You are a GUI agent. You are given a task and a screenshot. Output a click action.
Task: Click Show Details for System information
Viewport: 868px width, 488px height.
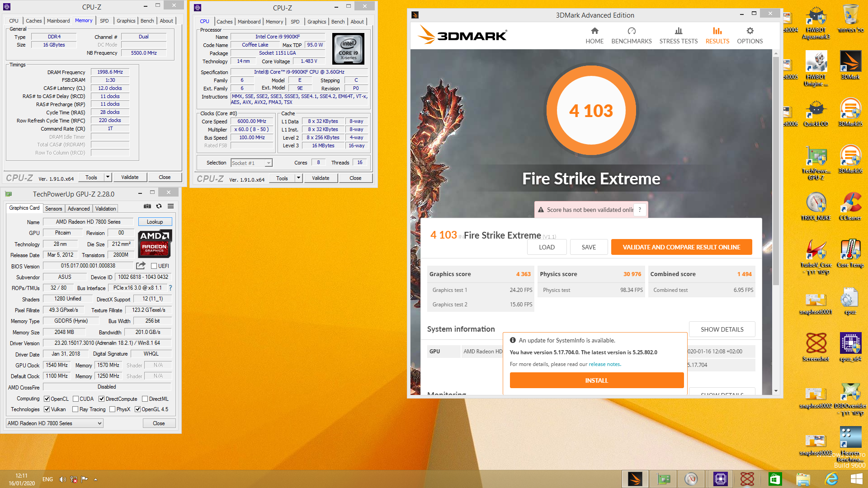722,329
